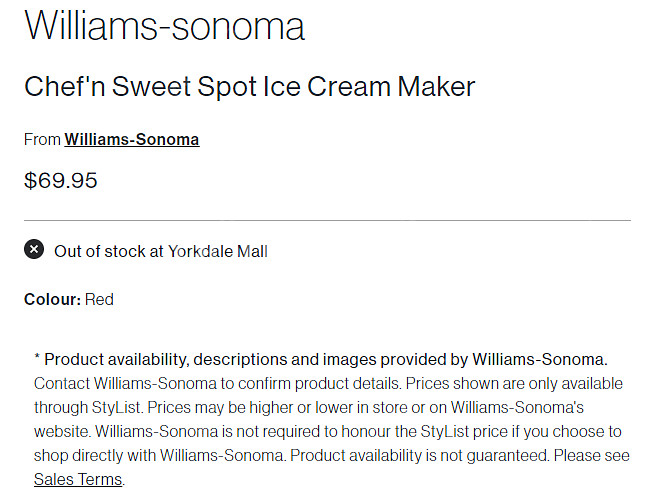Click the horizontal divider below the price
The height and width of the screenshot is (501, 645).
pyautogui.click(x=327, y=220)
